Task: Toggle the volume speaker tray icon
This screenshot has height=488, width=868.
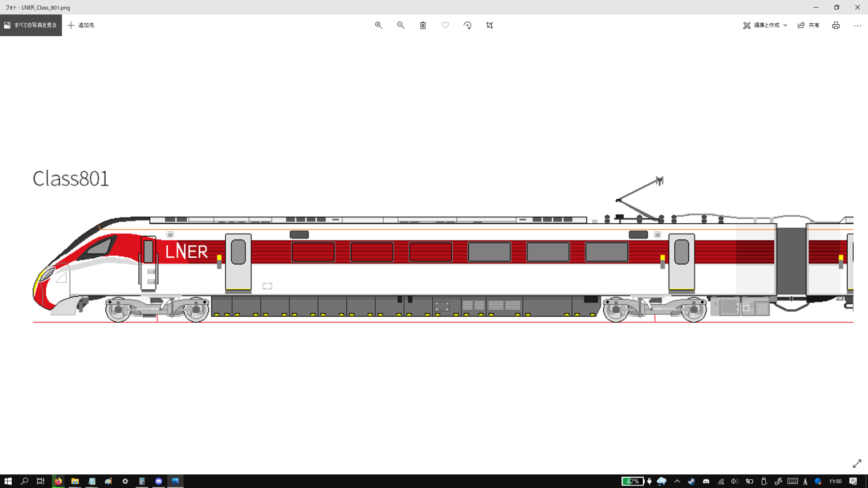Action: click(x=734, y=481)
